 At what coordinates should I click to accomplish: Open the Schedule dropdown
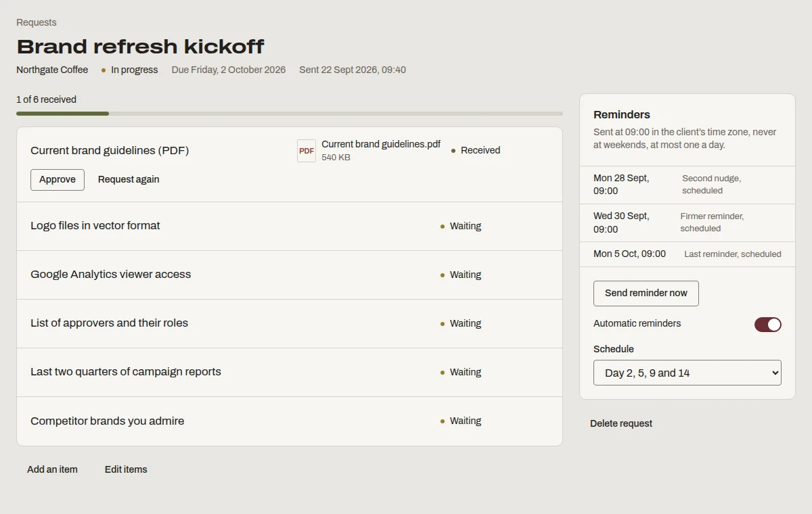coord(687,373)
